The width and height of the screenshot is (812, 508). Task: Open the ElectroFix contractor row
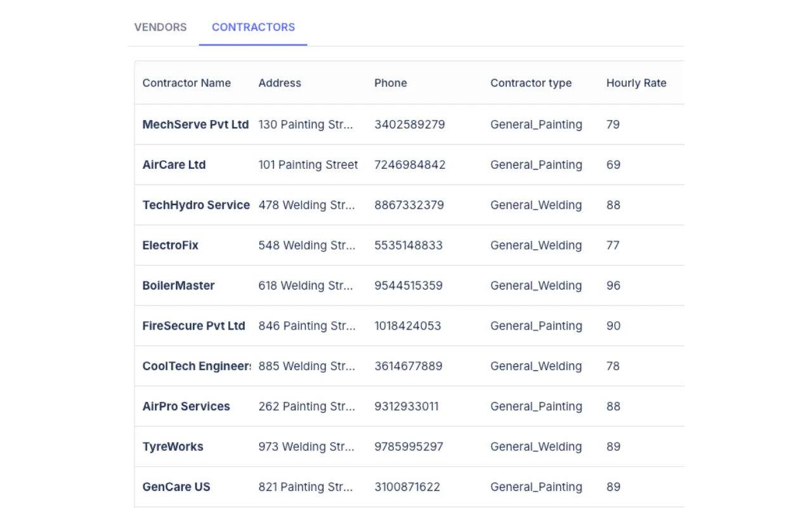click(x=171, y=245)
